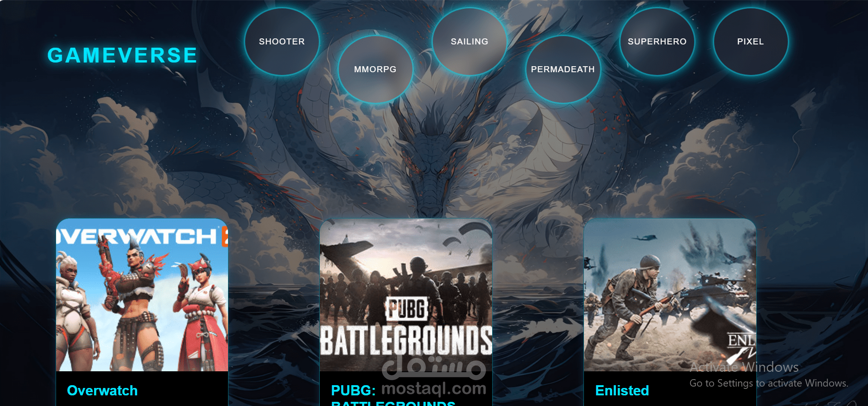Click the Overwatch game title
868x406 pixels.
click(102, 391)
